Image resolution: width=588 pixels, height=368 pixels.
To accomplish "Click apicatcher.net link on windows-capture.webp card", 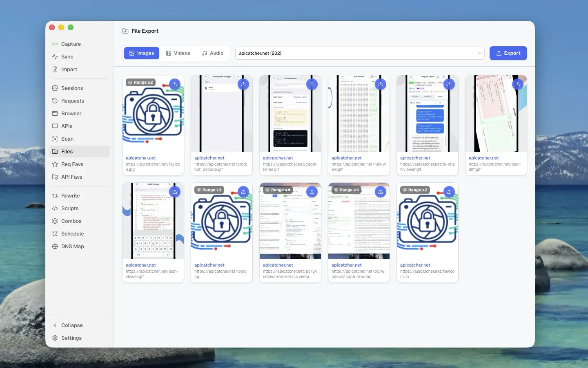I will (347, 265).
